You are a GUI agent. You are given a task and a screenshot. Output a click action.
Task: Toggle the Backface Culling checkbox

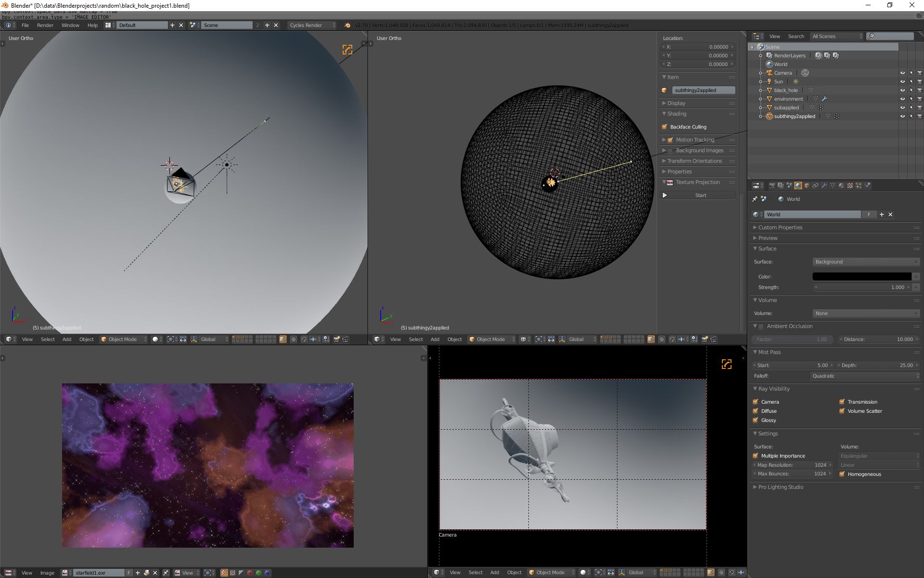665,127
